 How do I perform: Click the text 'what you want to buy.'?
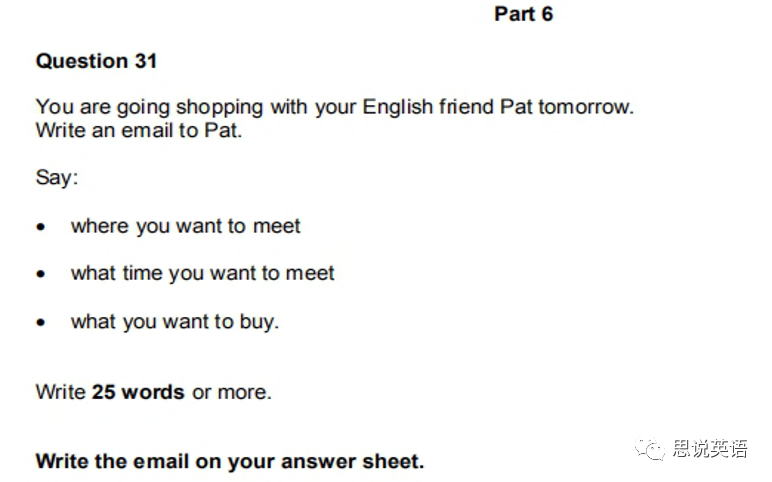pyautogui.click(x=175, y=321)
